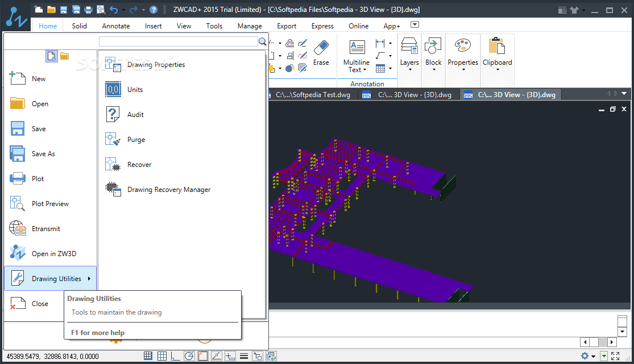The width and height of the screenshot is (634, 364).
Task: Click the revision cloud icon in ribbon
Action: pos(289,43)
